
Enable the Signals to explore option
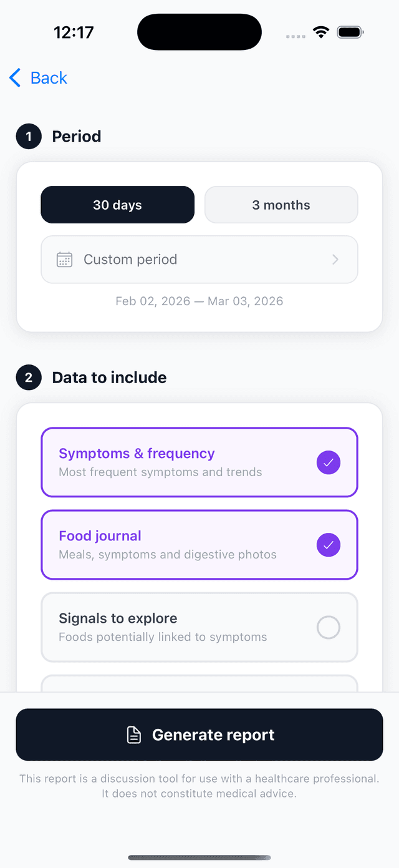pos(328,627)
